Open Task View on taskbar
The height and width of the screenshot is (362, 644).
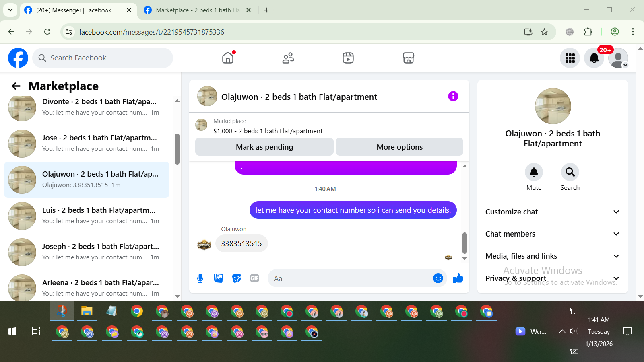click(x=36, y=331)
